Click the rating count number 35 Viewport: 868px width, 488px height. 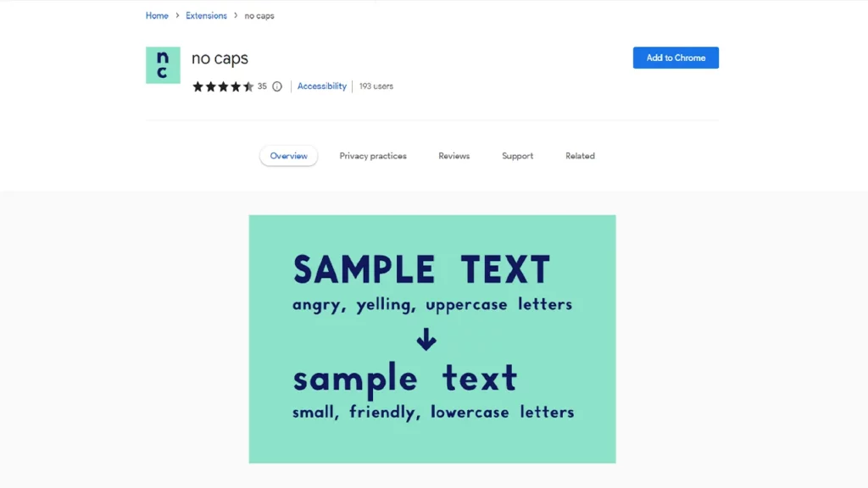click(262, 86)
